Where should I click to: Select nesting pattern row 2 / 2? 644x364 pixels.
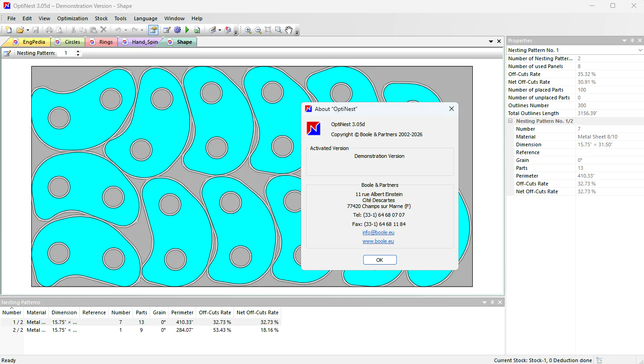[140, 330]
